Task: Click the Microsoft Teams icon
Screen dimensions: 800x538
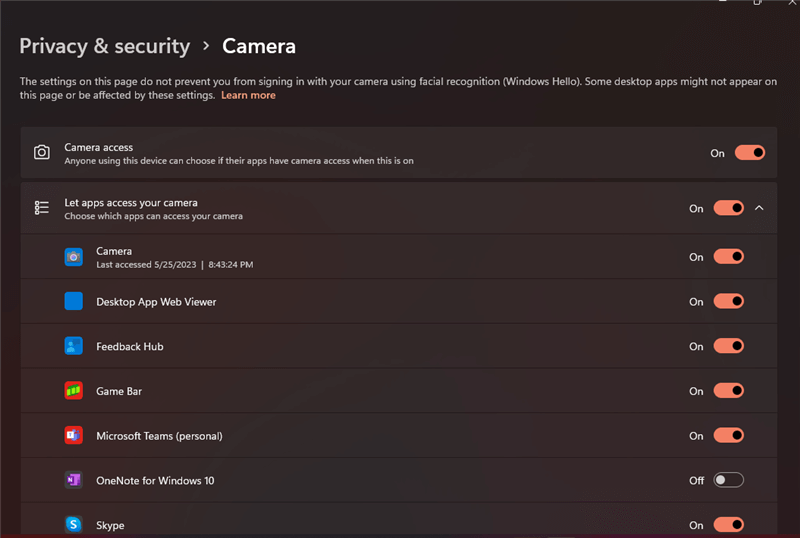Action: (74, 436)
